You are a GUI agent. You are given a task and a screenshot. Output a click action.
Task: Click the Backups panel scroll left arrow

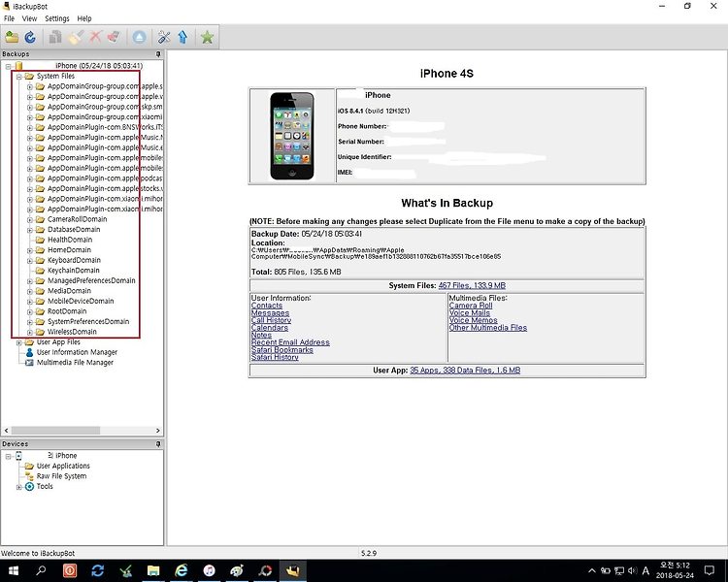tap(6, 431)
